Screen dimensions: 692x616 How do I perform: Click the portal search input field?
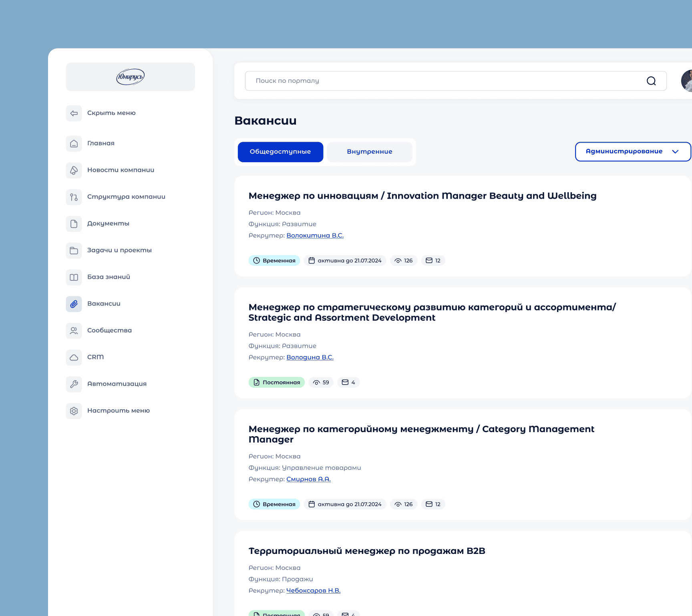(445, 81)
